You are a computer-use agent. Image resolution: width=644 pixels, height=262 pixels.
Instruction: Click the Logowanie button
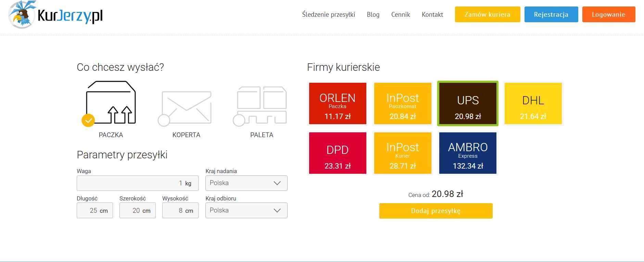pyautogui.click(x=609, y=14)
